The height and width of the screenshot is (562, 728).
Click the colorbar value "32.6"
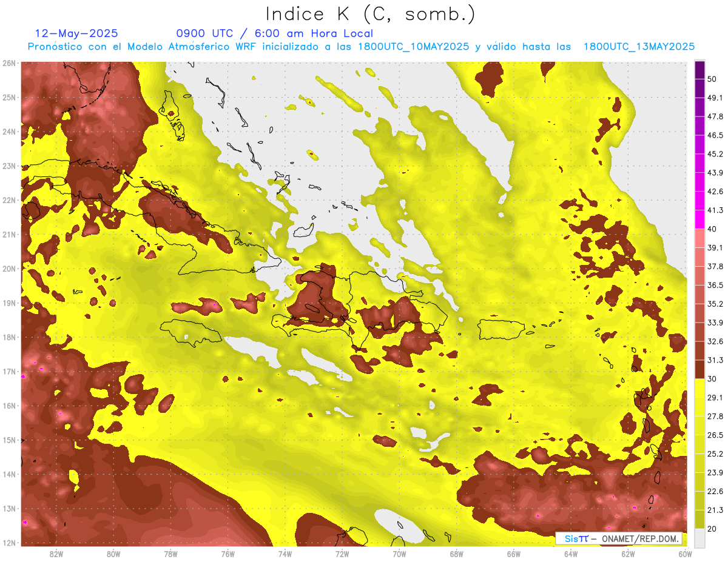715,341
